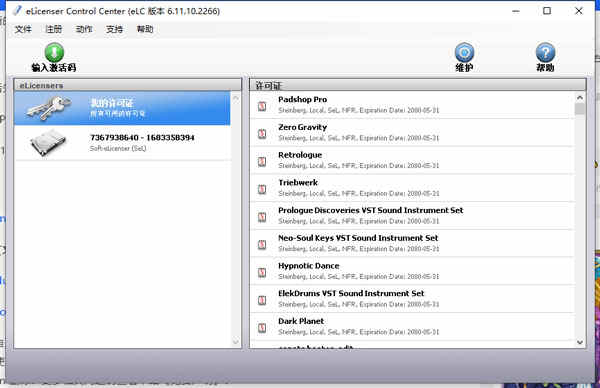Click the license icon beside Hypnotic Dance
Screen dimensions: 600x388
(262, 272)
